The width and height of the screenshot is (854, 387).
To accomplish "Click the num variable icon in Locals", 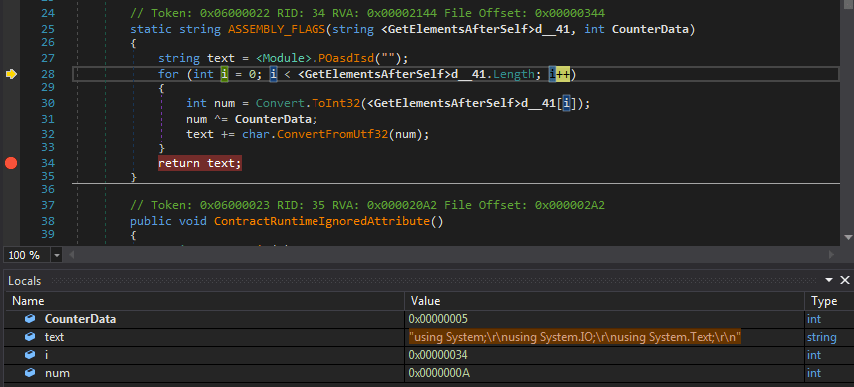I will click(30, 373).
